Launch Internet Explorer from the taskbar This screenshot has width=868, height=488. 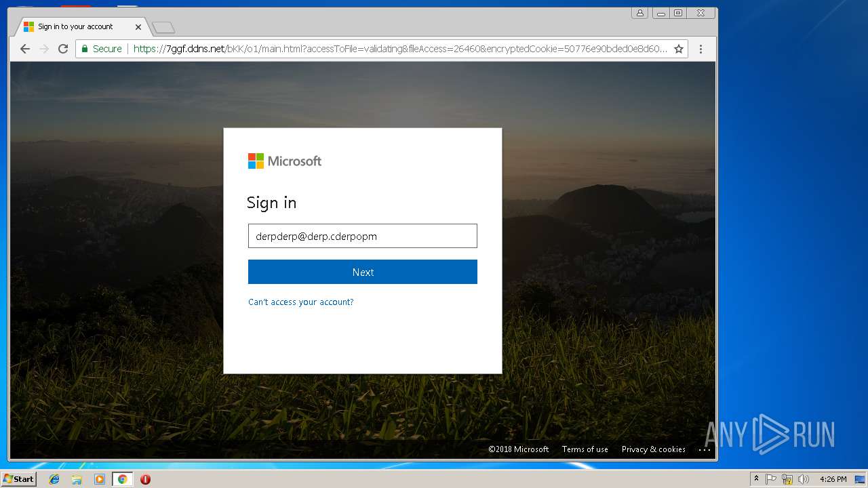[x=54, y=479]
